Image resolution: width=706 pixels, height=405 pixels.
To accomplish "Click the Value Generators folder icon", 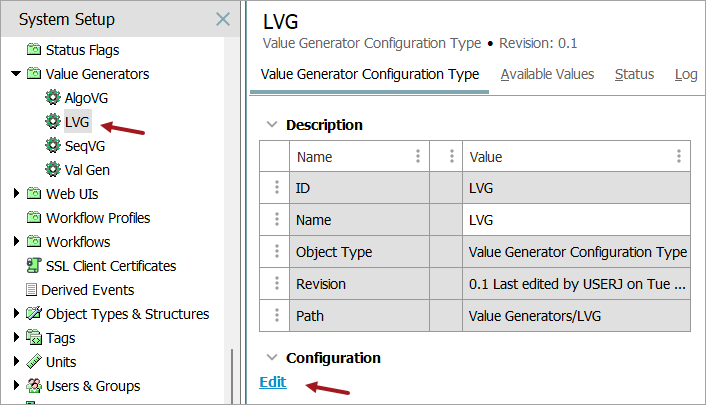I will click(34, 73).
